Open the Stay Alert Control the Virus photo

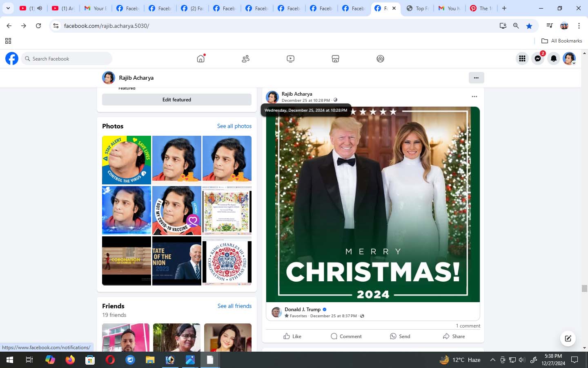[127, 160]
